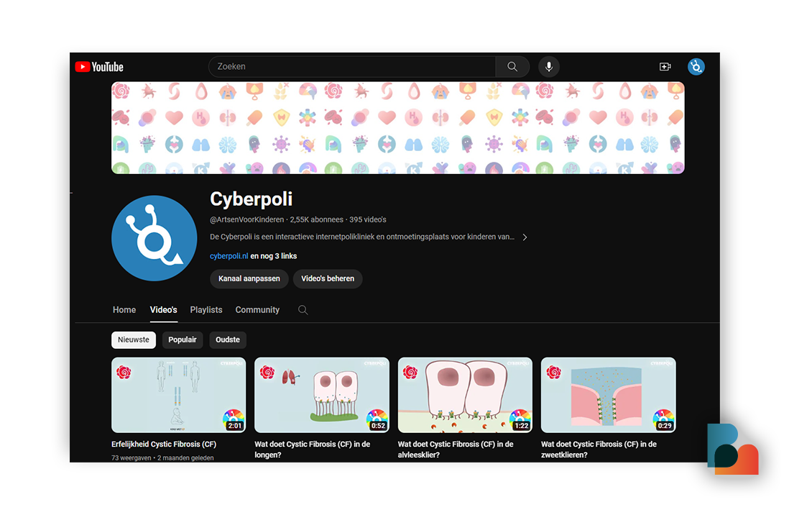812x515 pixels.
Task: Click the channel name Cyberpoli heading
Action: coord(252,199)
